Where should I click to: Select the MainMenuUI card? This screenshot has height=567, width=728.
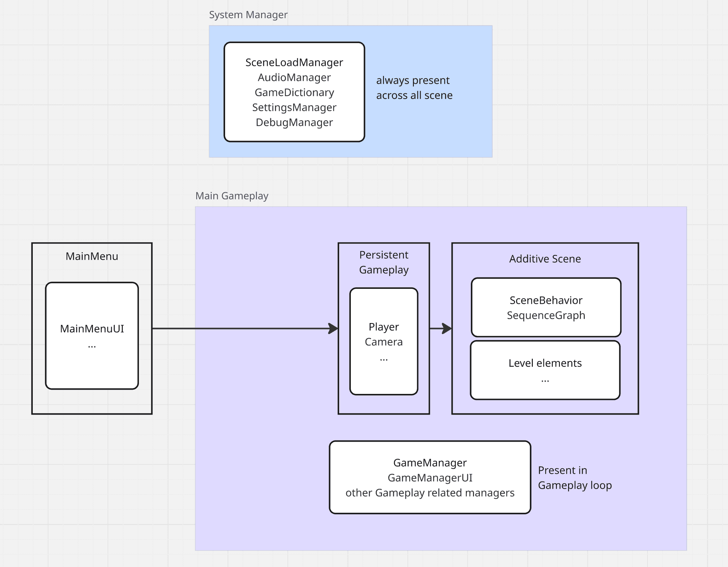pos(92,336)
